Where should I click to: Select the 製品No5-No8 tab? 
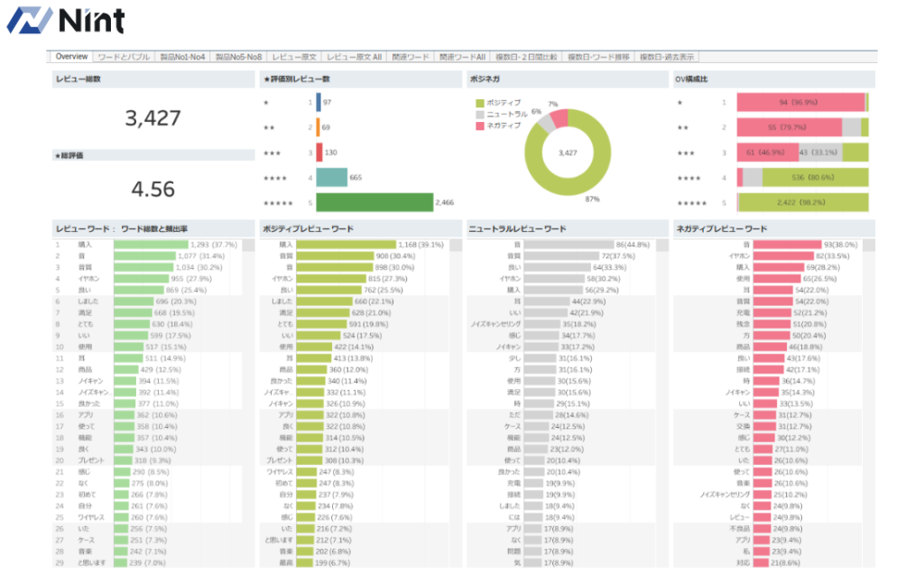pos(238,56)
